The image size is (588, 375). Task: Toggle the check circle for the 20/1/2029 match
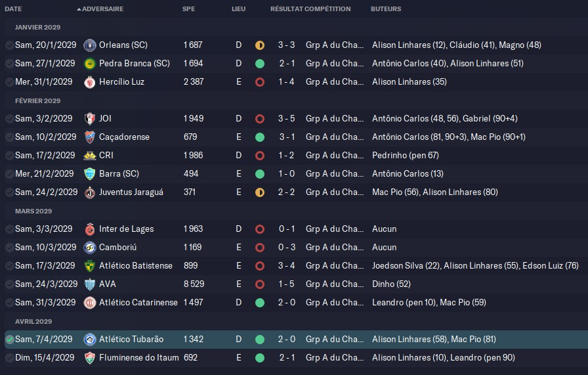[x=9, y=45]
